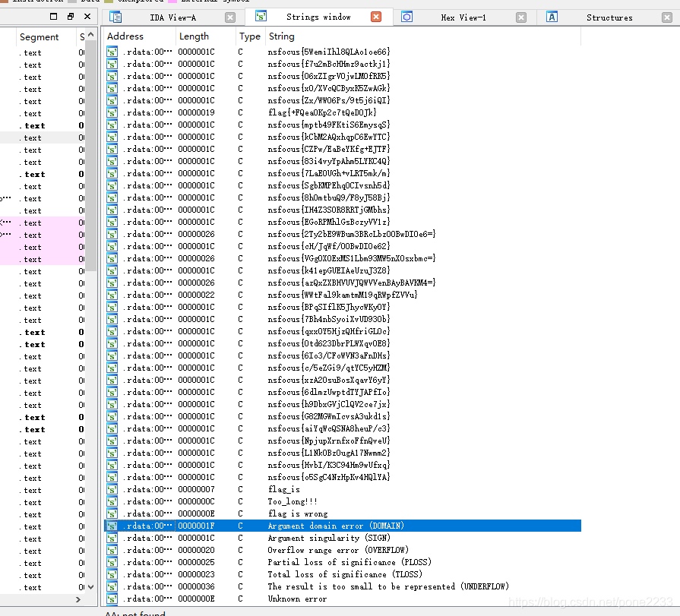Sort strings by Type column header
The image size is (680, 616).
251,36
